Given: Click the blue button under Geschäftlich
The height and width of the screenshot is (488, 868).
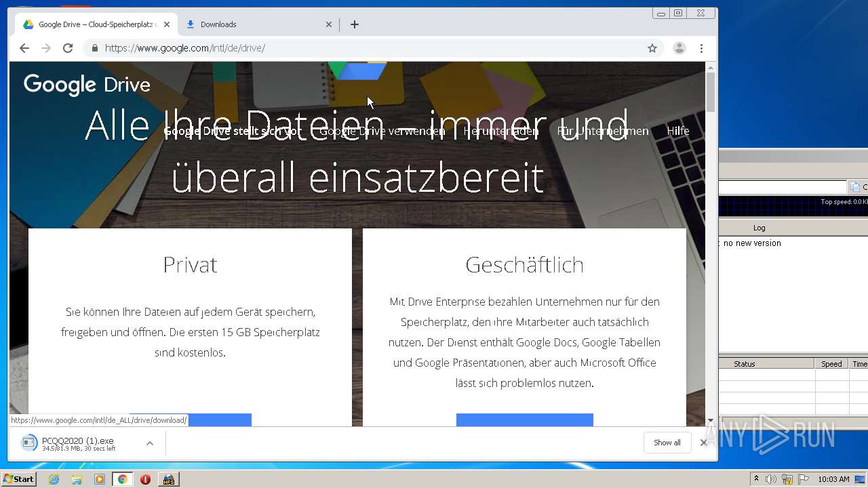Looking at the screenshot, I should (x=525, y=420).
